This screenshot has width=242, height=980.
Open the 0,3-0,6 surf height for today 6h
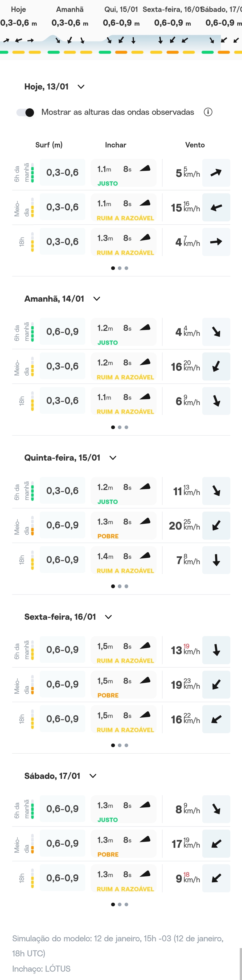coord(62,173)
